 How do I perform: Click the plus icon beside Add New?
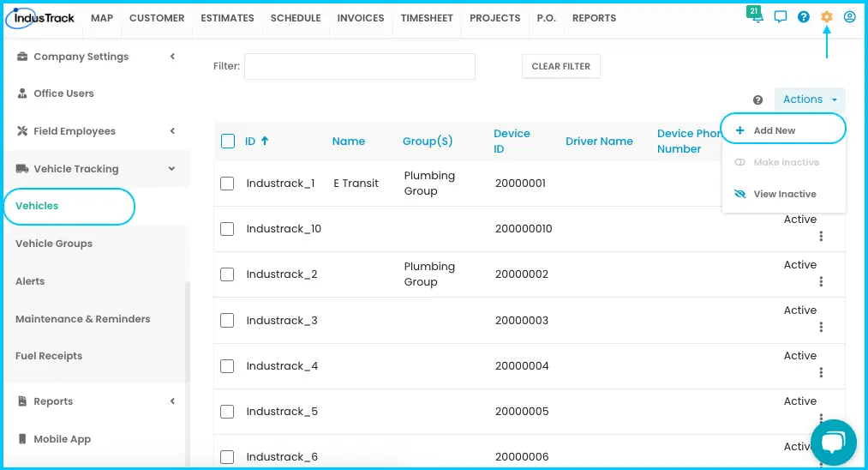[x=739, y=130]
